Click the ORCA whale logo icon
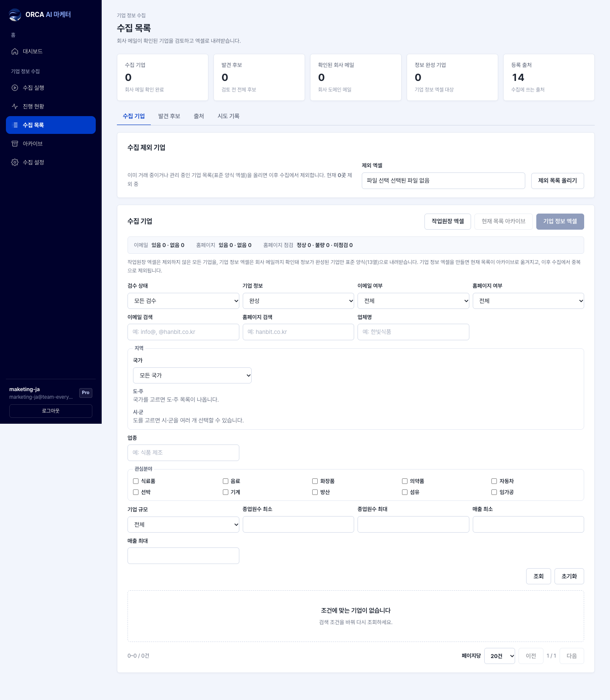 [x=15, y=15]
